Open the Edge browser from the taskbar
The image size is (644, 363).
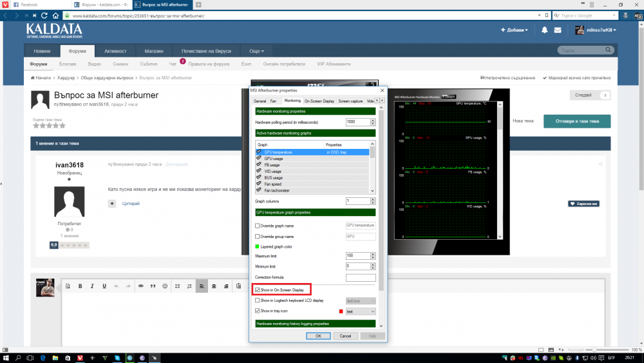[43, 358]
